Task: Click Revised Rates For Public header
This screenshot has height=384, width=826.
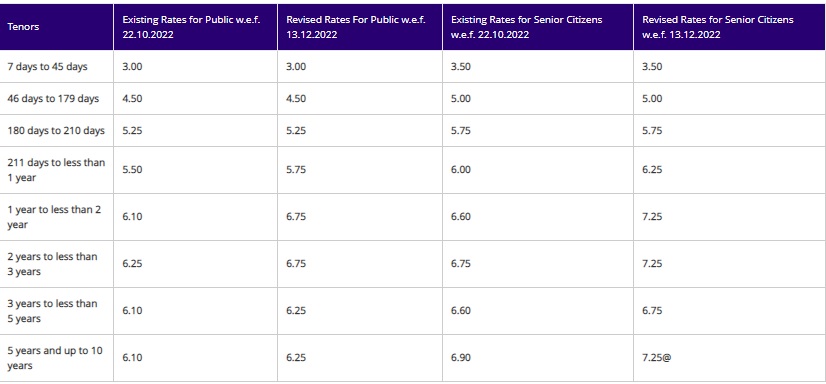Action: click(x=356, y=27)
